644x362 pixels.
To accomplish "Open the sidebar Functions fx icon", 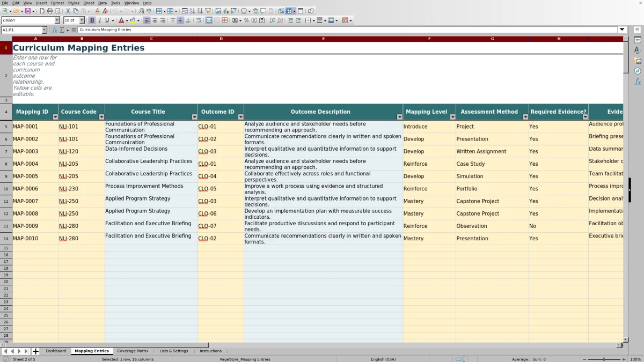I will 638,82.
